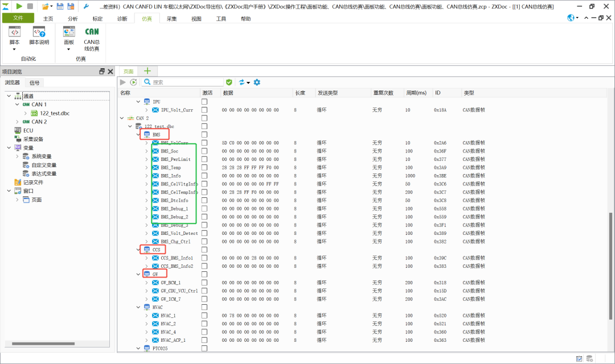Activate the BMS_Temp message checkbox
Screen dimensions: 615x364
204,167
